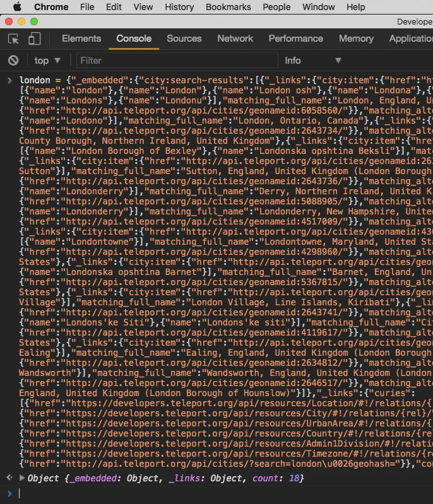Open the File menu
Screen dimensions: 433x504
tap(87, 7)
